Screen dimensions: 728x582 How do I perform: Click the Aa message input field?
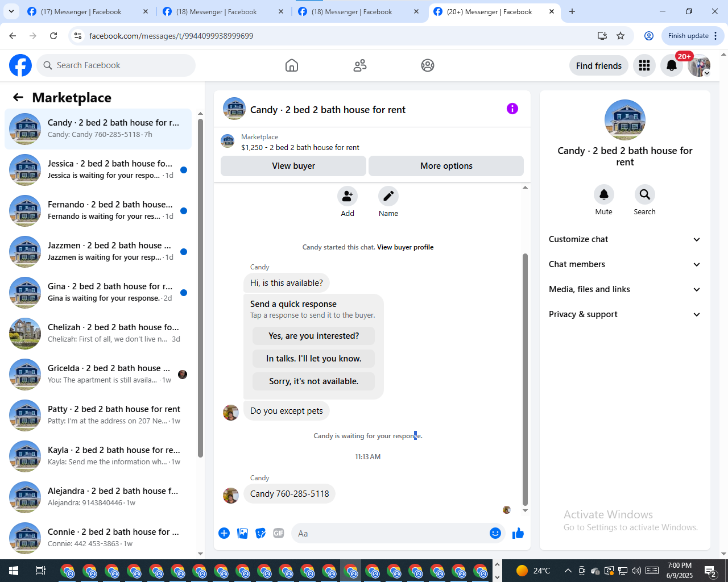click(390, 533)
